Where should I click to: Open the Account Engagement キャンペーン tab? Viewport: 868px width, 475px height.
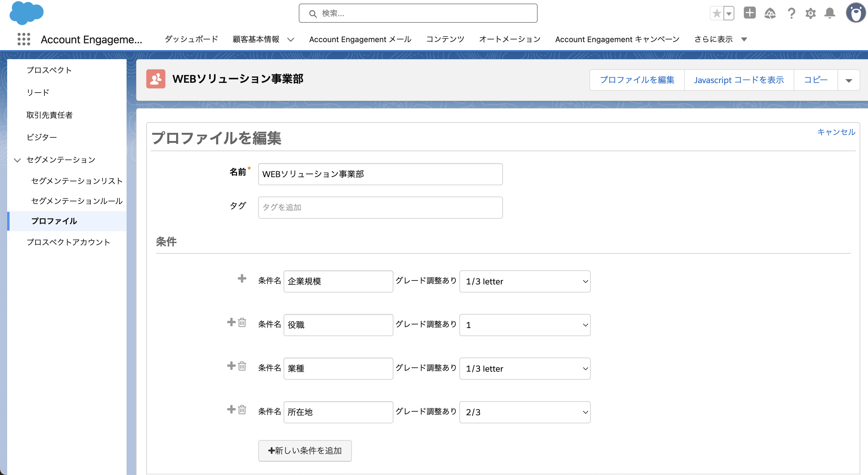pos(617,39)
